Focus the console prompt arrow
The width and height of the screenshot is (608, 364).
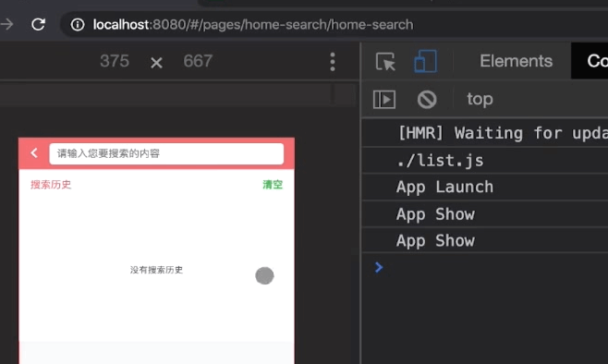click(x=379, y=267)
